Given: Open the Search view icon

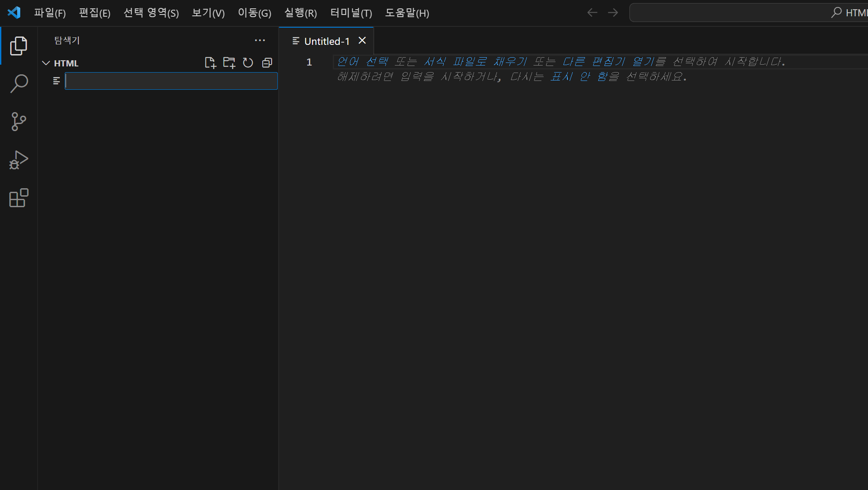Looking at the screenshot, I should point(18,84).
